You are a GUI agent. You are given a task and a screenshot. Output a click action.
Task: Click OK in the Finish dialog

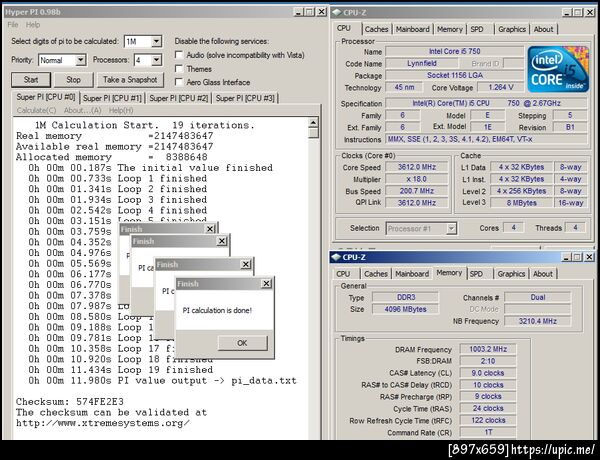(x=242, y=343)
